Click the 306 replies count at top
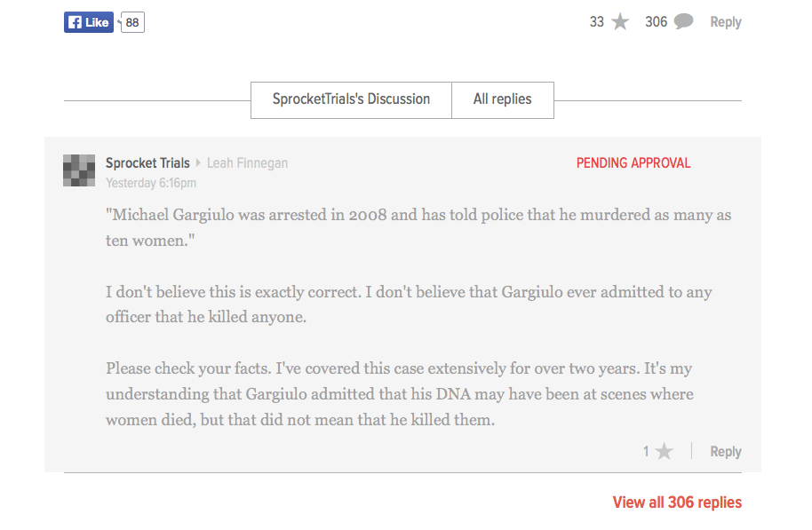812x530 pixels. coord(657,21)
